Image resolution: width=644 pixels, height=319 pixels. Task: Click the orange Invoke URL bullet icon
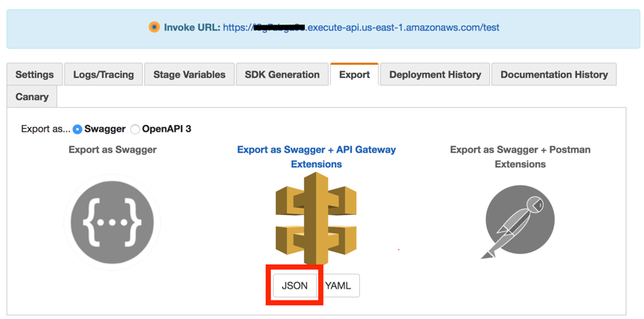(154, 28)
